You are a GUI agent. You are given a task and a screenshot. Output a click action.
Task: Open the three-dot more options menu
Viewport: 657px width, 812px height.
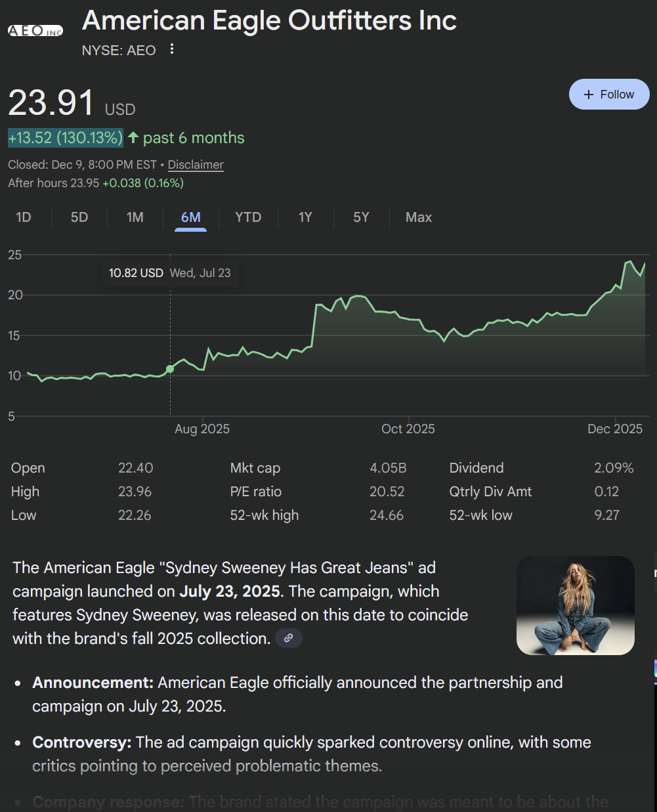[172, 49]
